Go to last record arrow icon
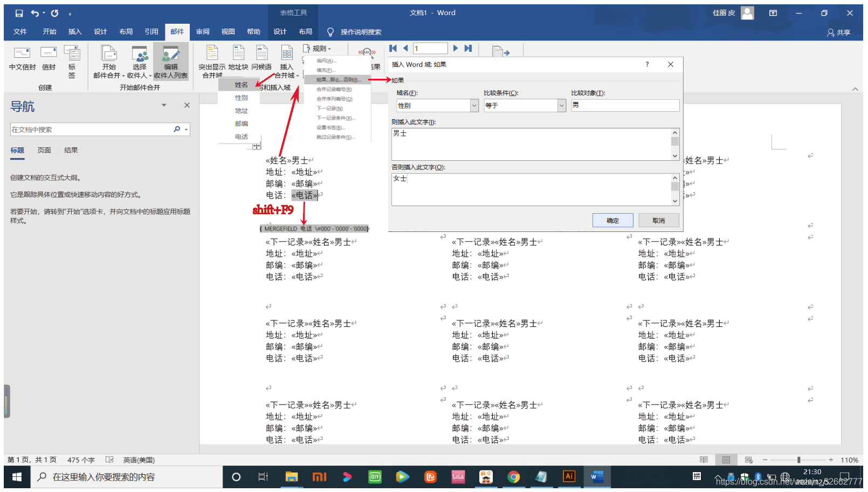The width and height of the screenshot is (868, 492). (x=468, y=49)
